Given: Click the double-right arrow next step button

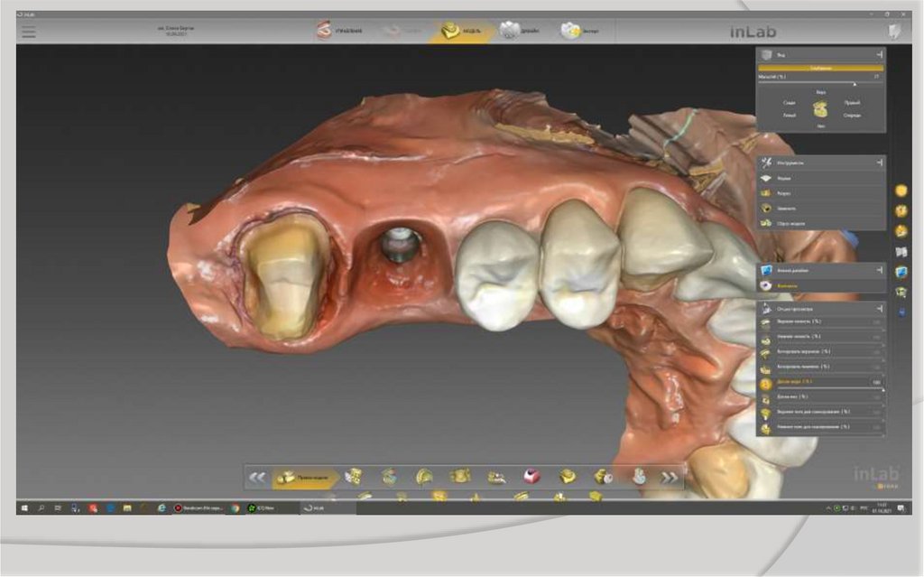Looking at the screenshot, I should 669,477.
